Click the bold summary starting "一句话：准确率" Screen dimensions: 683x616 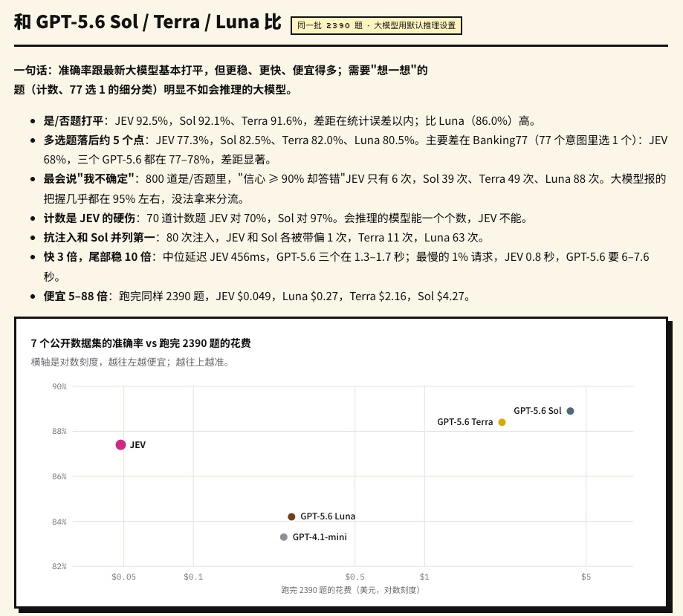[221, 80]
